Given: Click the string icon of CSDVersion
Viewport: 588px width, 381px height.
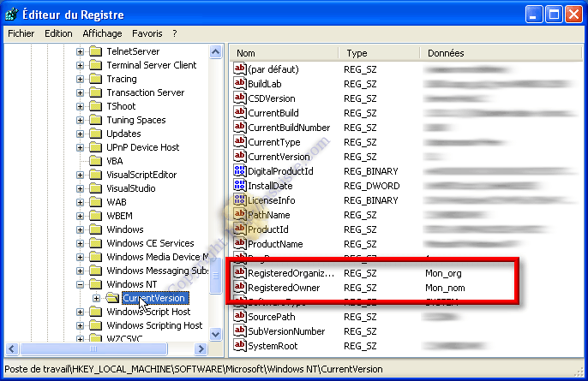Looking at the screenshot, I should tap(240, 98).
